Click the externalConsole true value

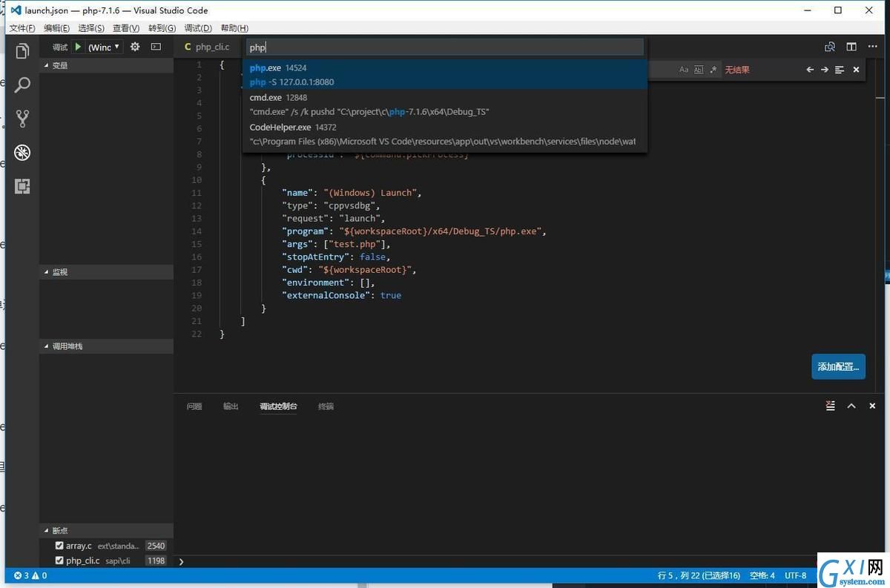pos(391,295)
